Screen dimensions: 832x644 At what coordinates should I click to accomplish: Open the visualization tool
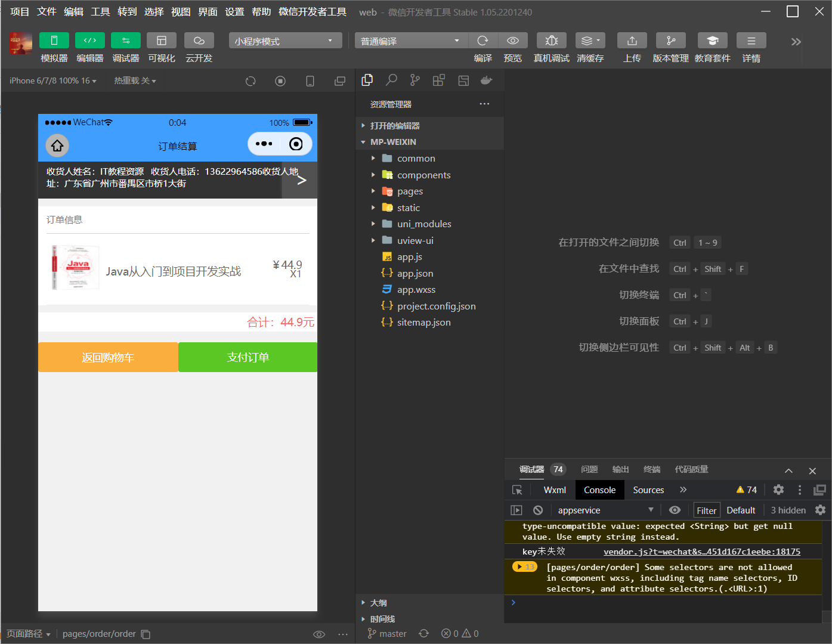click(x=162, y=41)
